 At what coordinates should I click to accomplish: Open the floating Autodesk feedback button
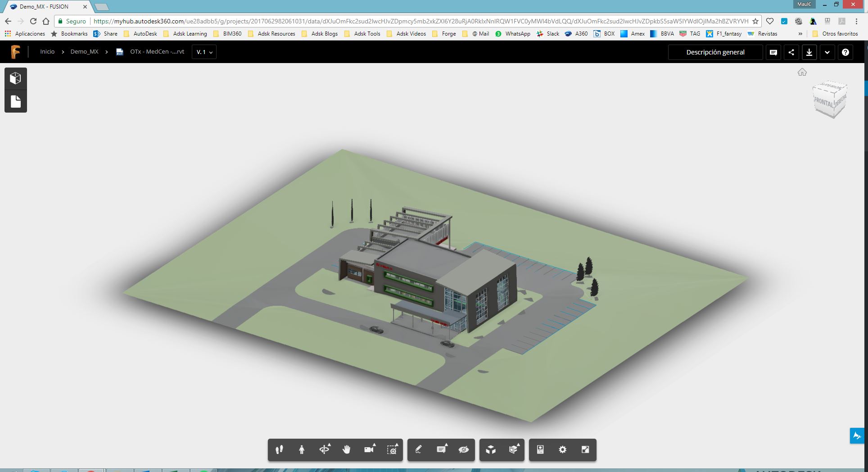pos(857,436)
